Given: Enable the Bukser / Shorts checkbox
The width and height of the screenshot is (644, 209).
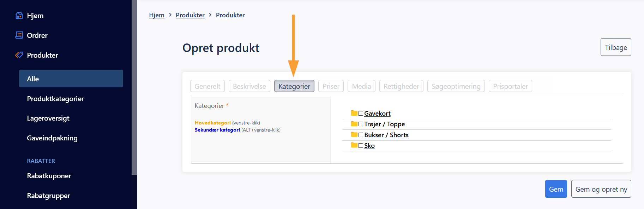Looking at the screenshot, I should coord(361,135).
